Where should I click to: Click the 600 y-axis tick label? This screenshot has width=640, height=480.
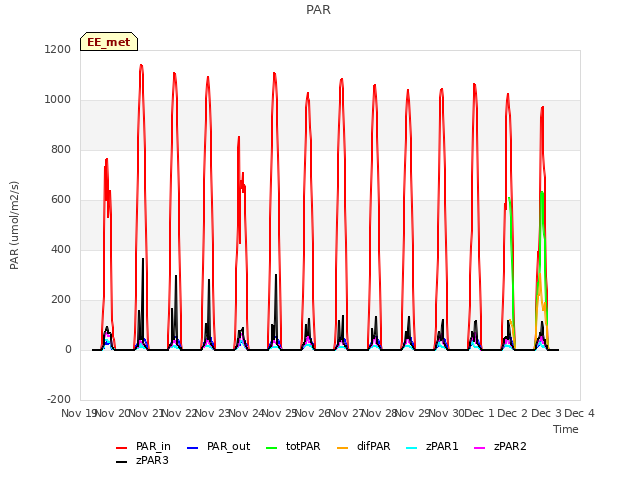click(61, 200)
